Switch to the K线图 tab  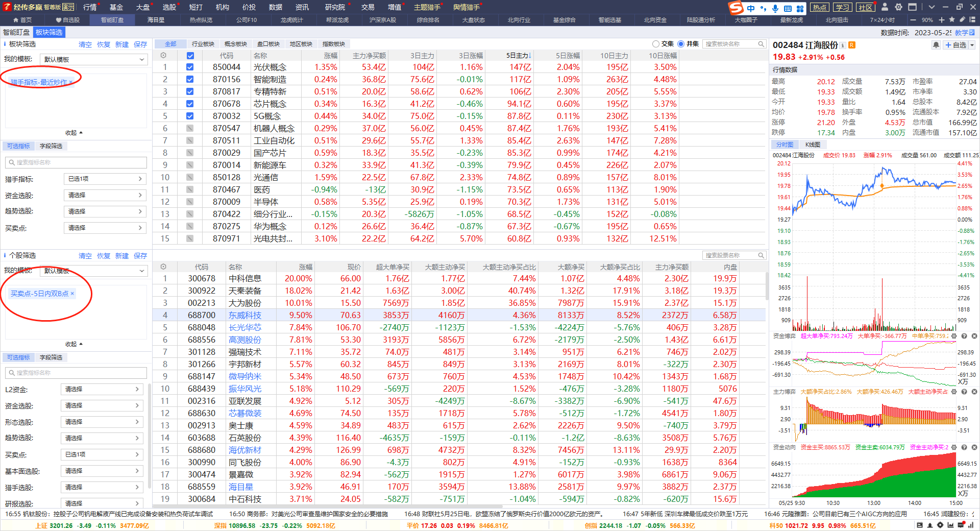pos(813,144)
